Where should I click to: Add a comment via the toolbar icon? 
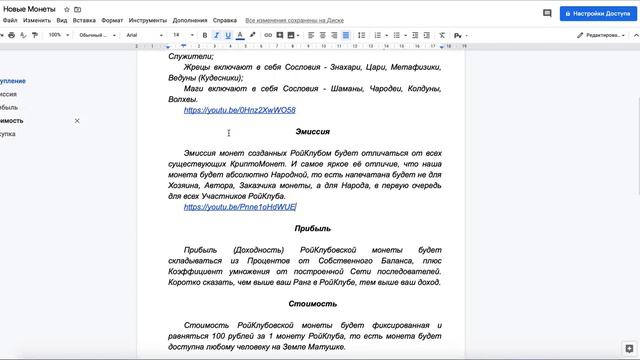coord(280,36)
